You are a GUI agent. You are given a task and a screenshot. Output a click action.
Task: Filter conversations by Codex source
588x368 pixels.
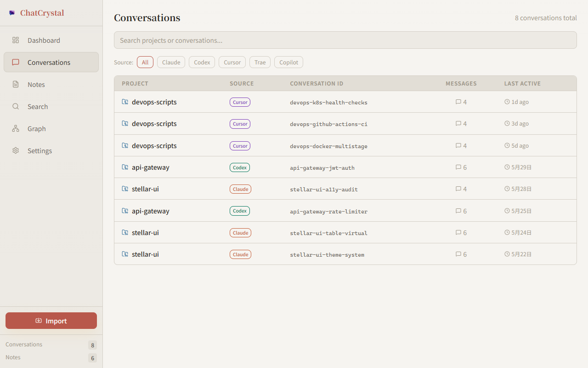[202, 62]
